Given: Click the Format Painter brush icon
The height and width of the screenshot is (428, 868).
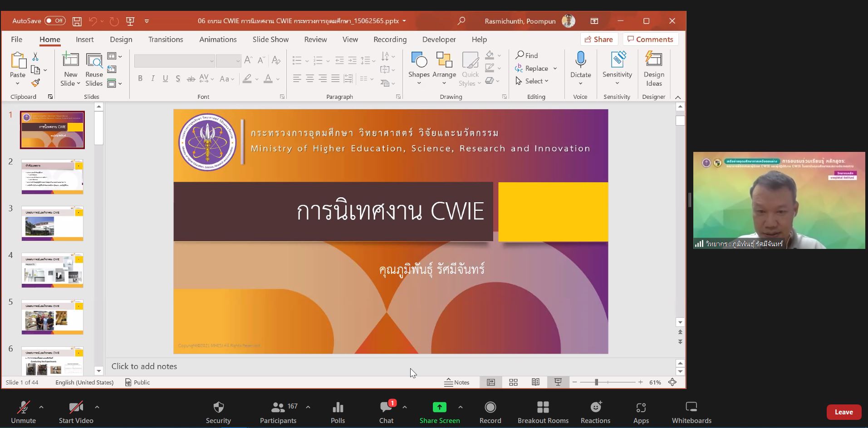Looking at the screenshot, I should 35,83.
